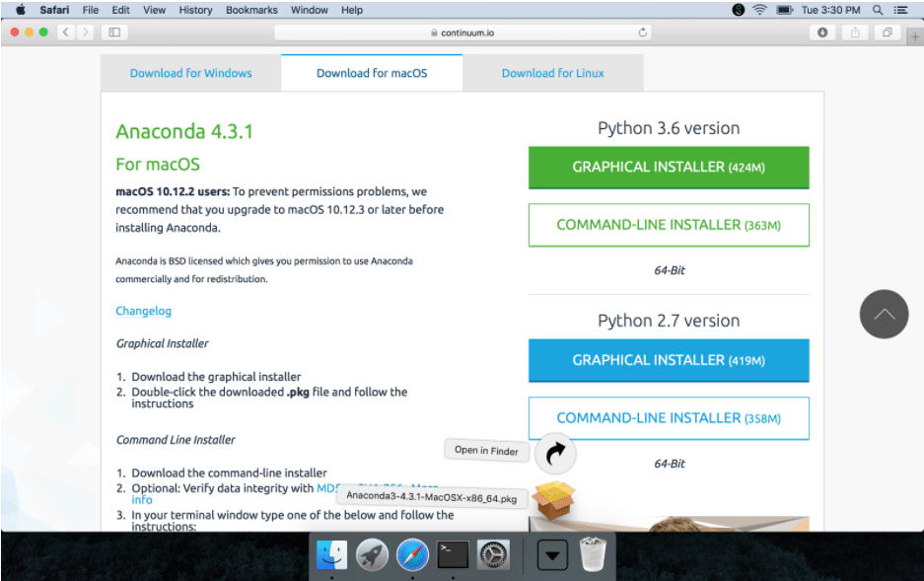Click the MD5 link in verify step
The image size is (924, 581).
pos(327,488)
